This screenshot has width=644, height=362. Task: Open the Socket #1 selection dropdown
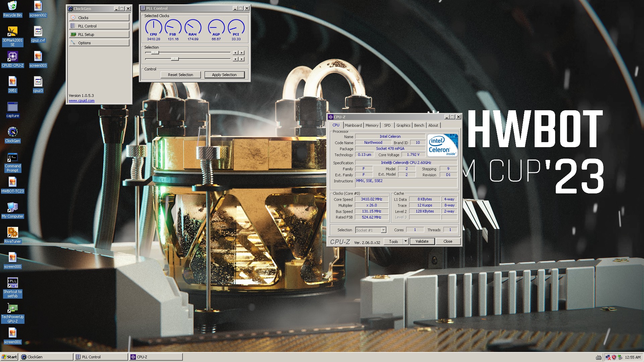point(371,230)
